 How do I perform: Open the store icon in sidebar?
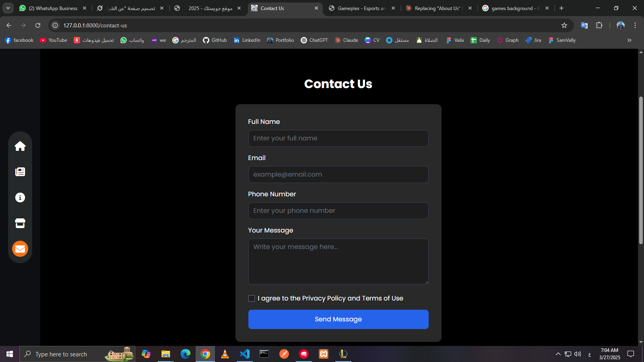click(x=20, y=223)
